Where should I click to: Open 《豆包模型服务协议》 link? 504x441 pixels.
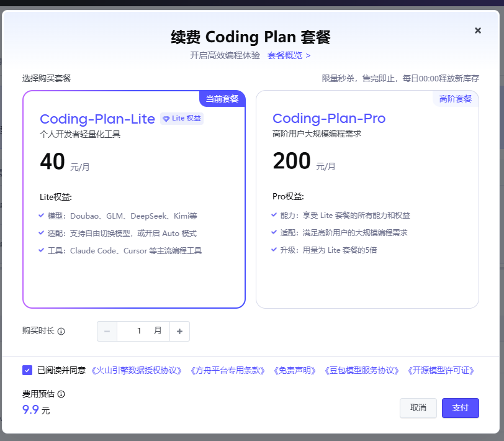pos(362,371)
